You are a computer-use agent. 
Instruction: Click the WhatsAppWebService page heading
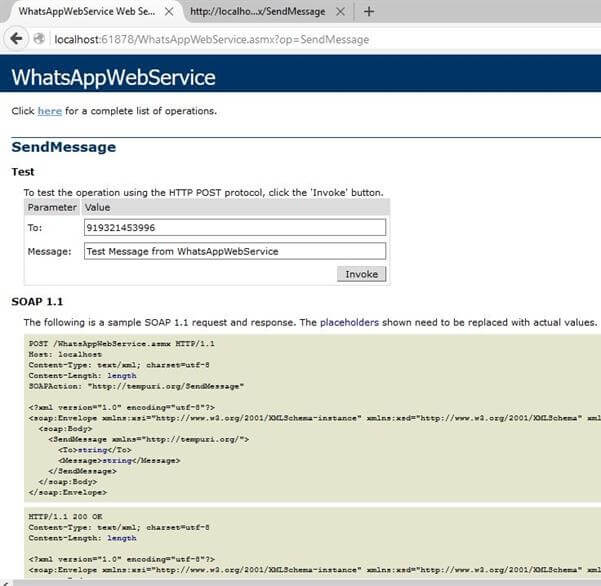tap(113, 77)
